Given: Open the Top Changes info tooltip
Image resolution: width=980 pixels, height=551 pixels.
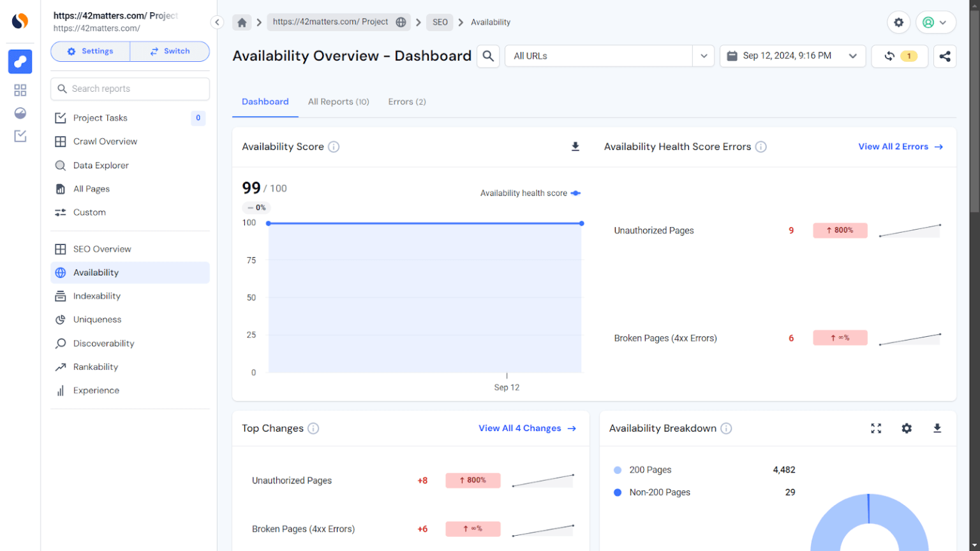Looking at the screenshot, I should click(313, 428).
